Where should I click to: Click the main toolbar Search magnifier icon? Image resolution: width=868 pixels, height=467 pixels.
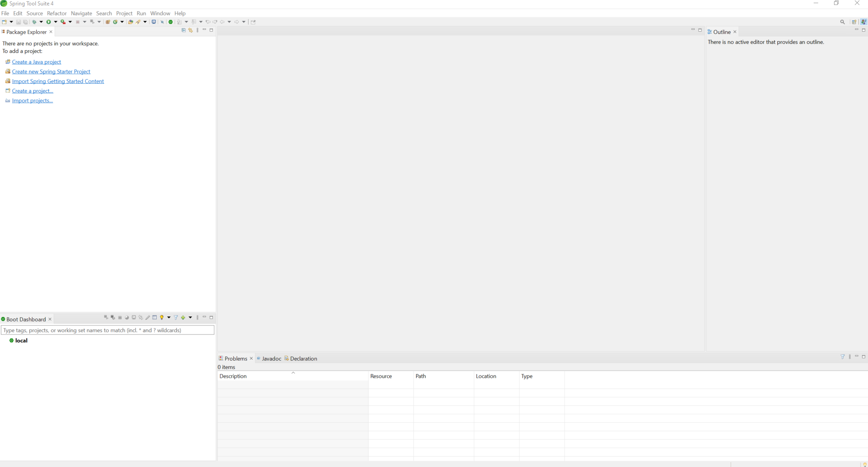843,22
